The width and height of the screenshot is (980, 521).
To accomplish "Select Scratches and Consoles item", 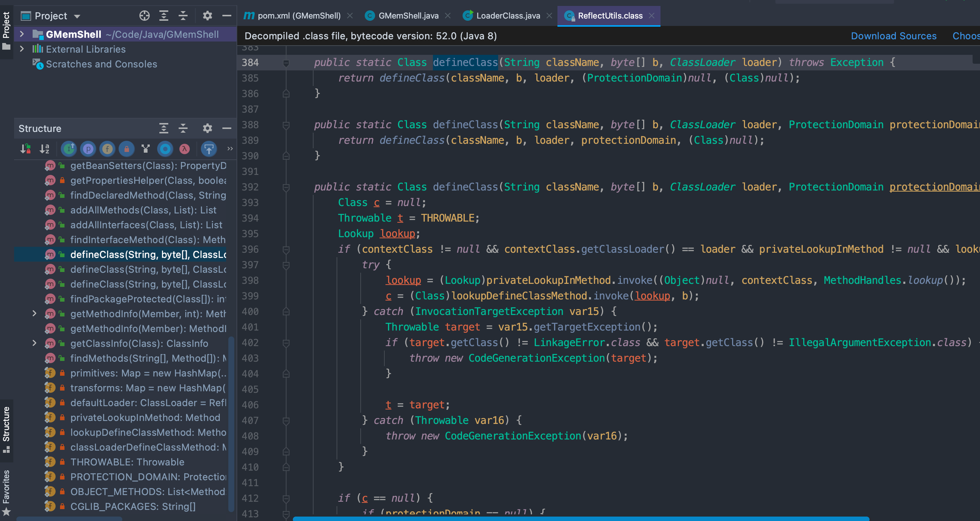I will (x=101, y=64).
